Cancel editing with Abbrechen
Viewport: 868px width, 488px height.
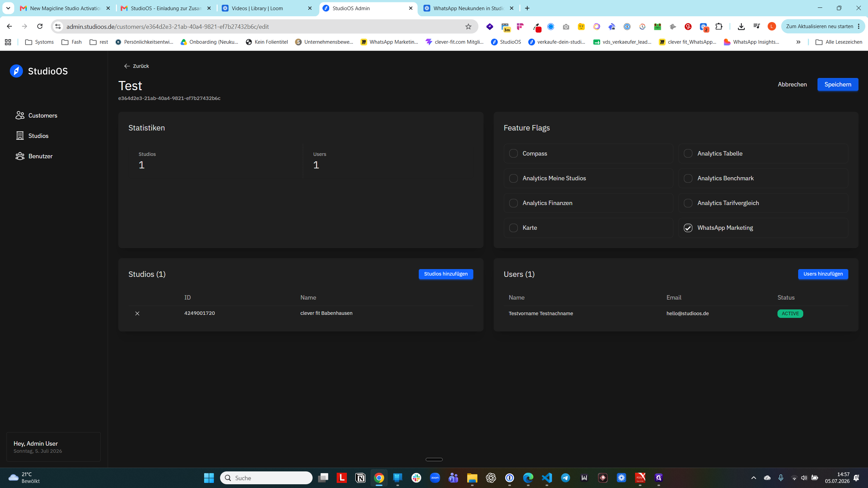tap(792, 84)
